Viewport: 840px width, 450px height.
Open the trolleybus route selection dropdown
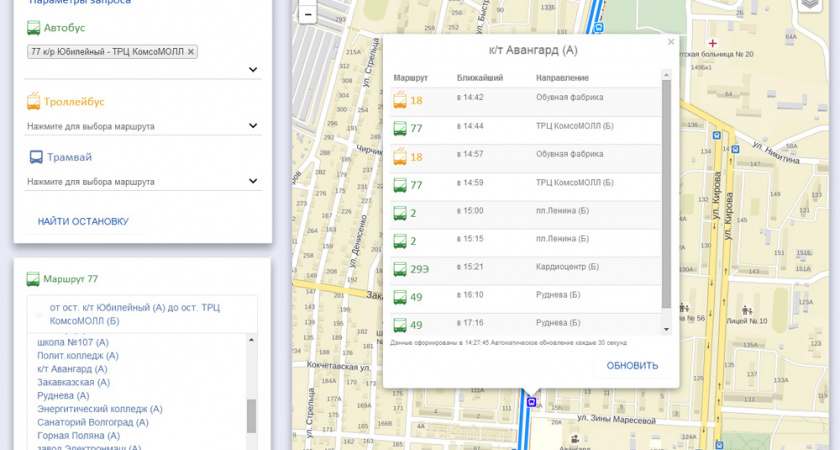[x=253, y=127]
